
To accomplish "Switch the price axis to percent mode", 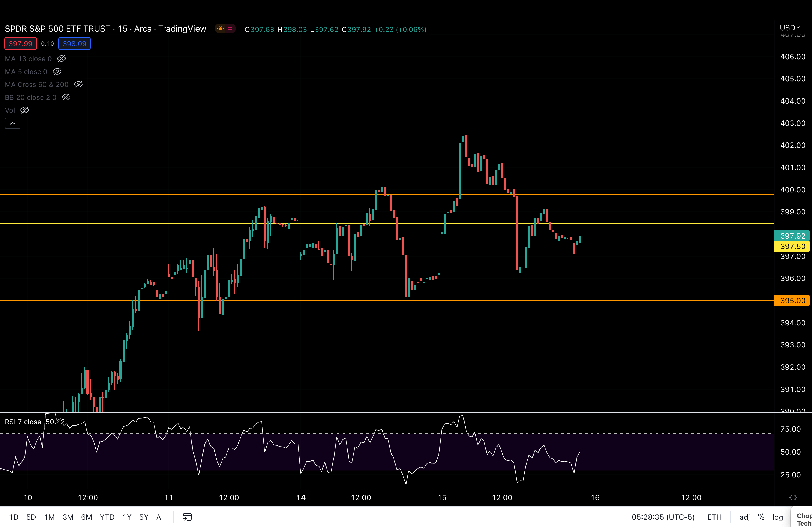I will pyautogui.click(x=761, y=517).
